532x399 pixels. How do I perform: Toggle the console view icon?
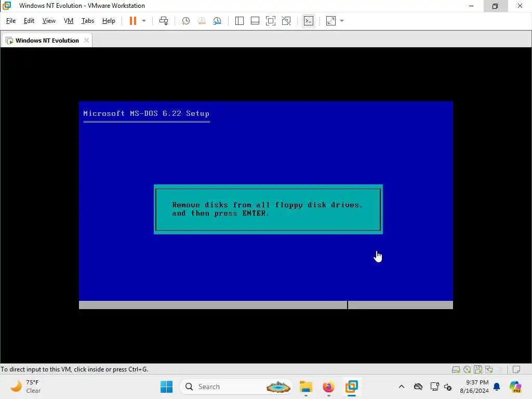click(x=309, y=21)
